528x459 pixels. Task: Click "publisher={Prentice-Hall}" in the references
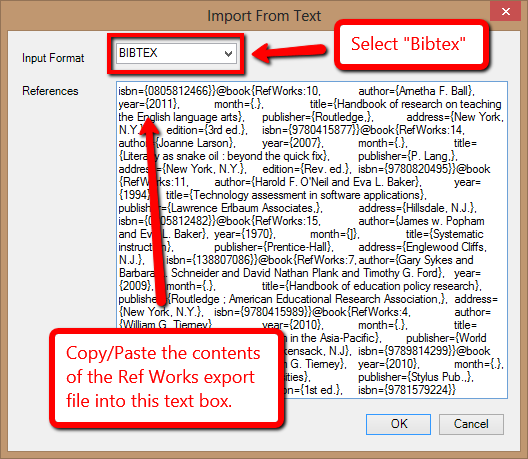point(273,247)
